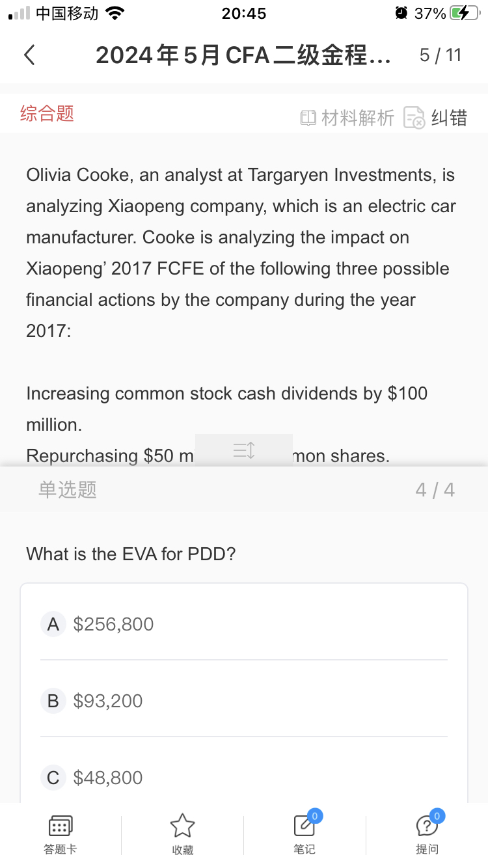488x868 pixels.
Task: Tap the 纠错 error report icon
Action: (414, 118)
